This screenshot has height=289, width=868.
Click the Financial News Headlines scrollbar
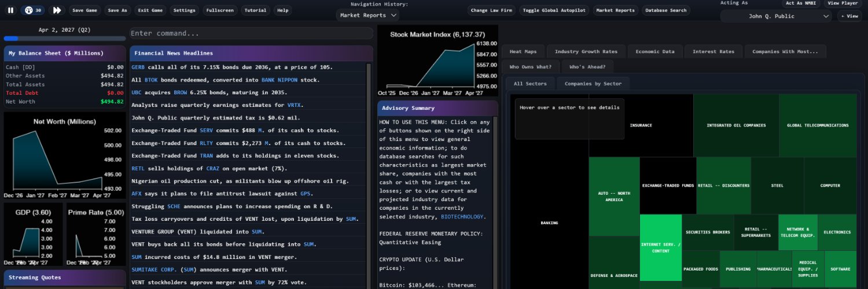370,176
